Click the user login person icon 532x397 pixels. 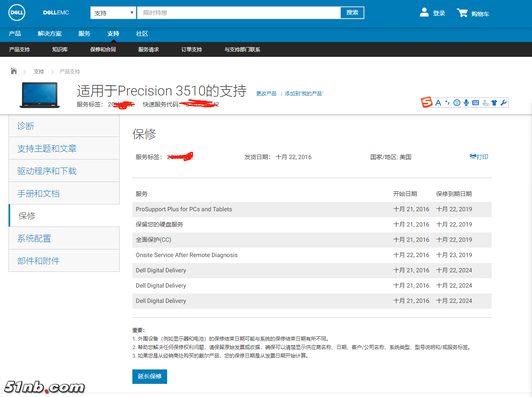point(424,12)
